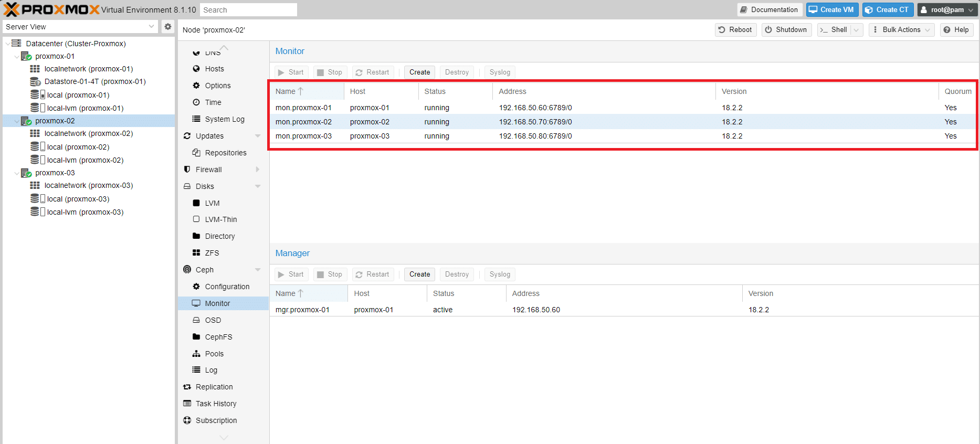Collapse the Datacenter tree root

[x=7, y=44]
